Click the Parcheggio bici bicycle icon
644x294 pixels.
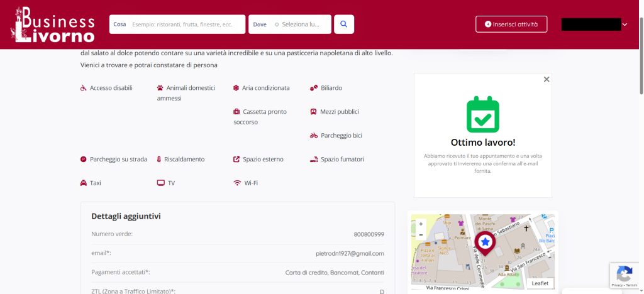[x=314, y=136]
